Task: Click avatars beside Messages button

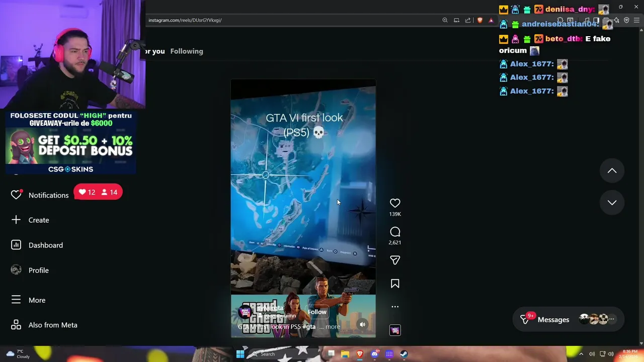Action: pos(597,319)
